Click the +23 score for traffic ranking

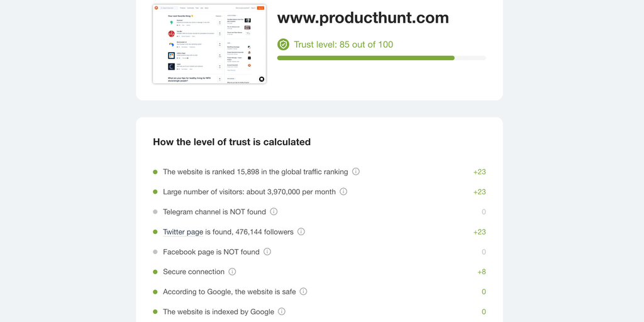point(479,172)
